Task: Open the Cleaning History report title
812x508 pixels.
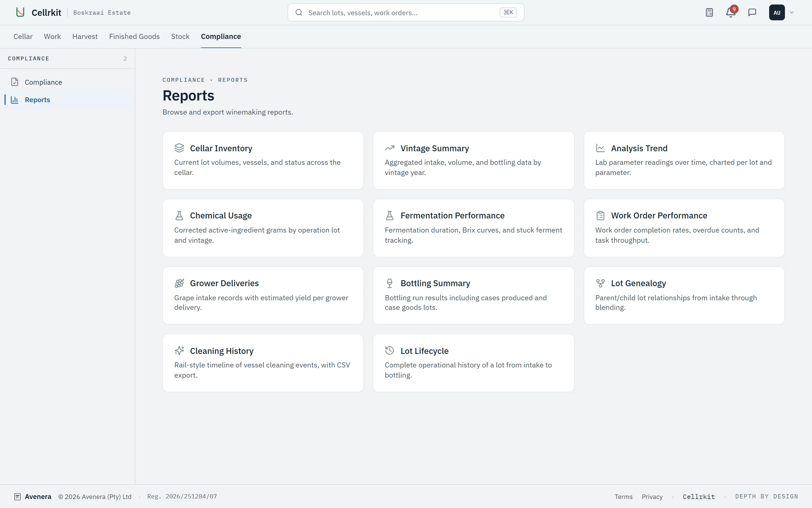Action: 221,351
